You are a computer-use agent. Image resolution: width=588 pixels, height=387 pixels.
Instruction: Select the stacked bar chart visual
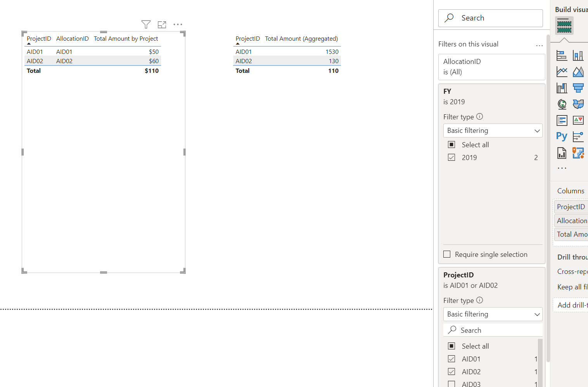pos(562,56)
